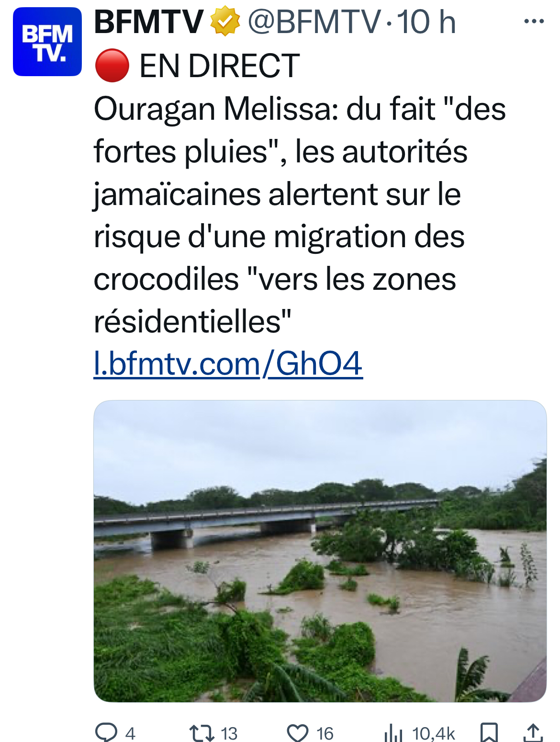The width and height of the screenshot is (560, 742).
Task: Open the three-dot more options menu
Action: (x=534, y=21)
